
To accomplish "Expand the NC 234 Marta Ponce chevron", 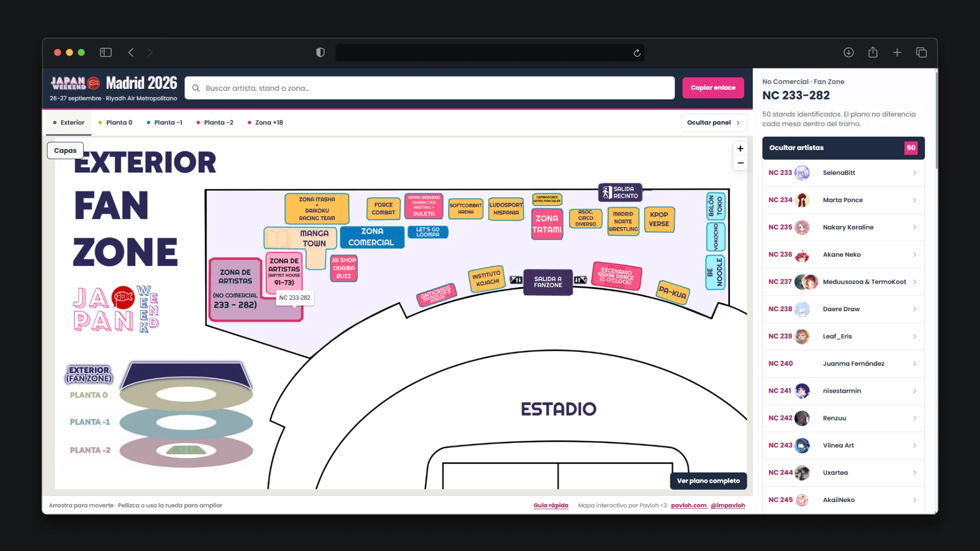I will (914, 200).
